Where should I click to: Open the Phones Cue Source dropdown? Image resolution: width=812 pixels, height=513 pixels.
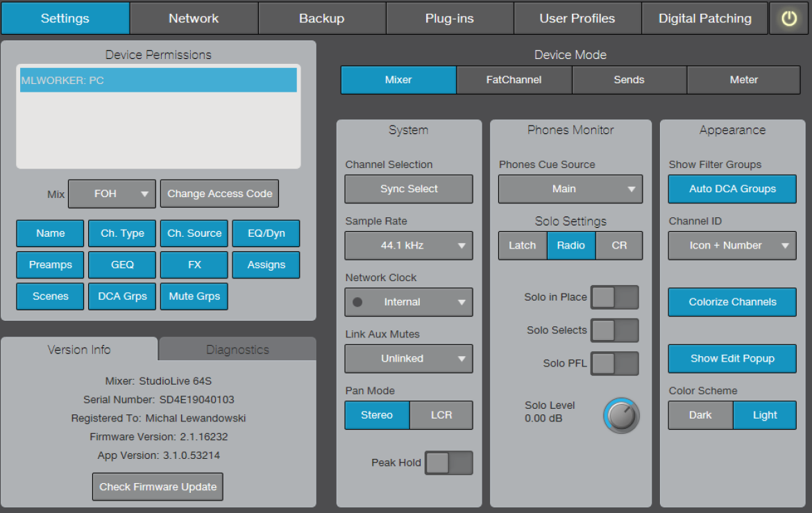pos(570,189)
